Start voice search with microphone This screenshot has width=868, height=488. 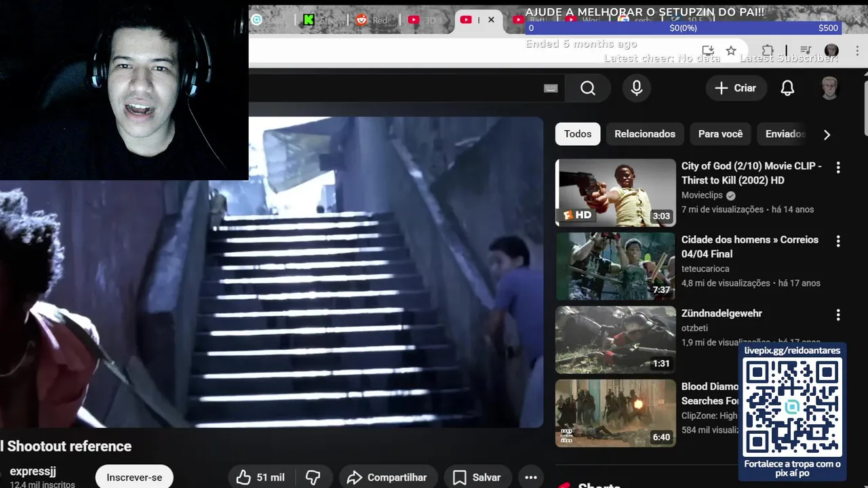point(636,88)
